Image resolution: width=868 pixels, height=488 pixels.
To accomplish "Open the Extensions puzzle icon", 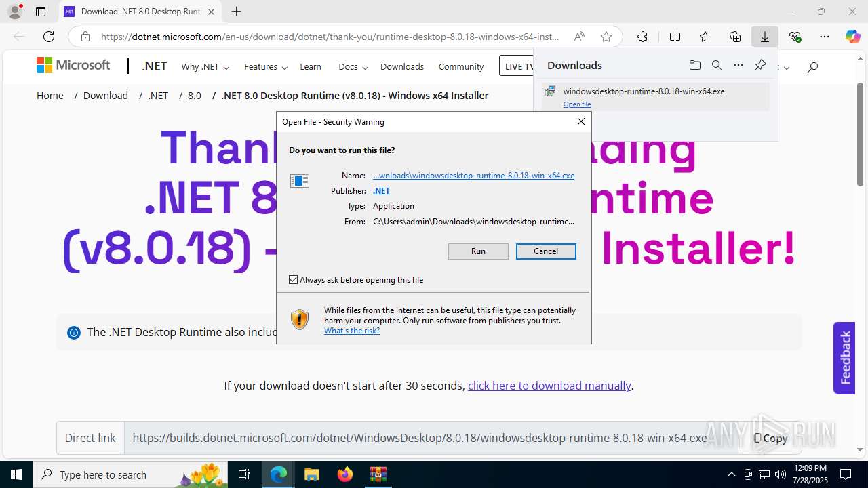I will [642, 37].
